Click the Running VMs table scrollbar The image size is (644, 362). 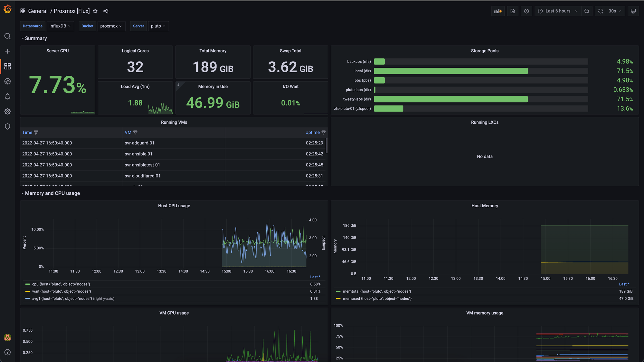[x=327, y=146]
